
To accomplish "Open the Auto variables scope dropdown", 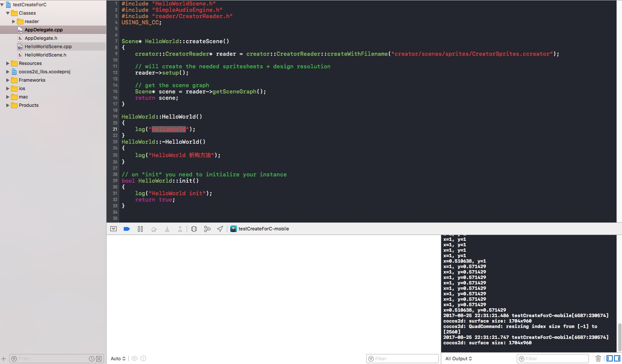I will click(x=118, y=359).
